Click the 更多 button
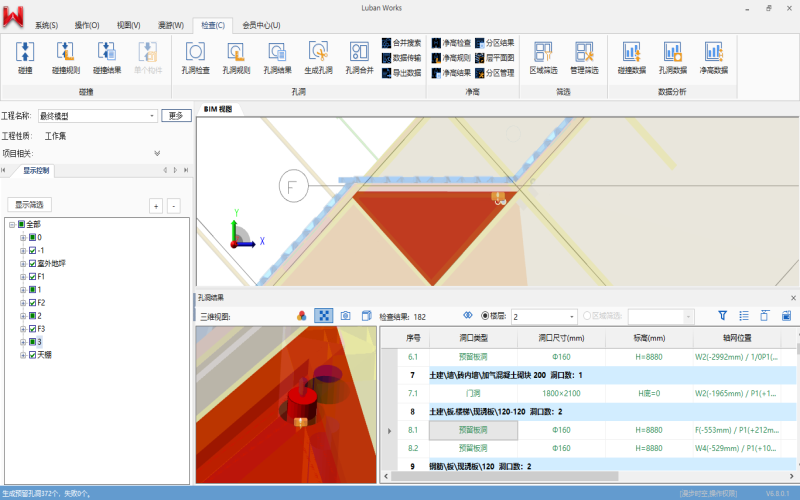The height and width of the screenshot is (500, 800). 177,116
